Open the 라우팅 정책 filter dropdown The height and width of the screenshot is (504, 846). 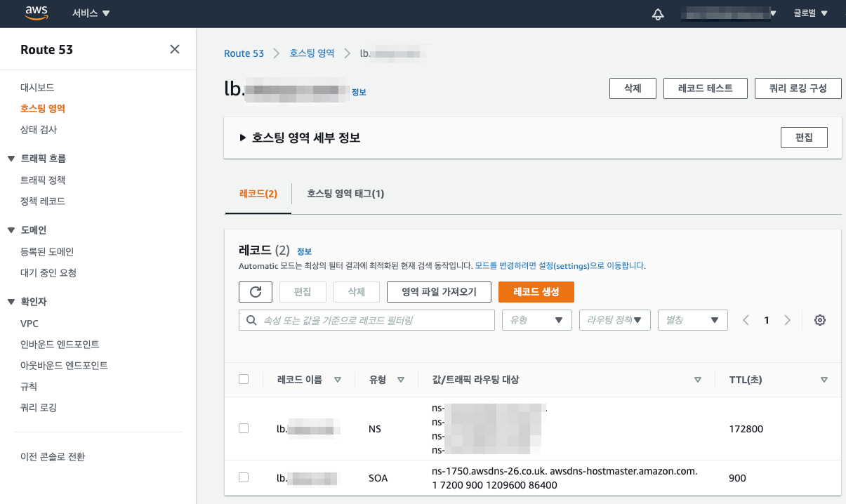click(x=615, y=320)
